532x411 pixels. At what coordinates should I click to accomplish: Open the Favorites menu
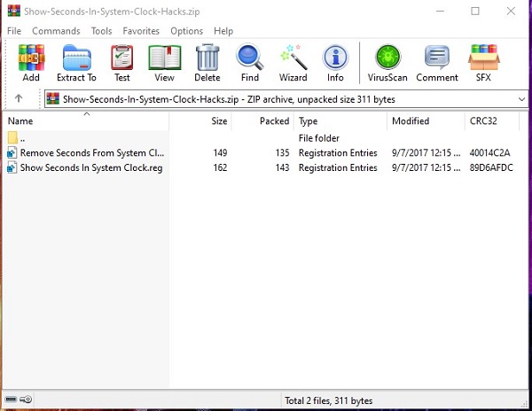[141, 31]
